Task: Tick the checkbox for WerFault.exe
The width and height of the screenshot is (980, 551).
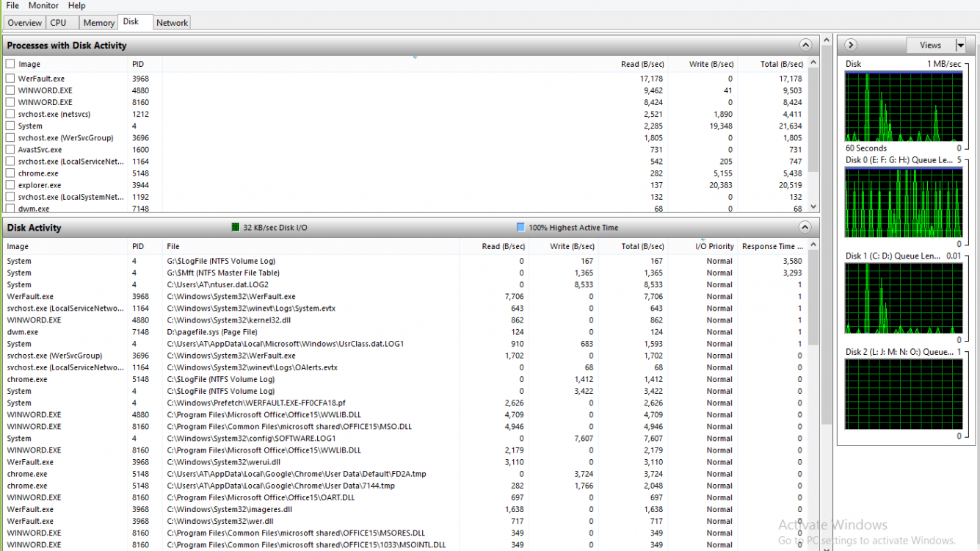Action: 10,79
